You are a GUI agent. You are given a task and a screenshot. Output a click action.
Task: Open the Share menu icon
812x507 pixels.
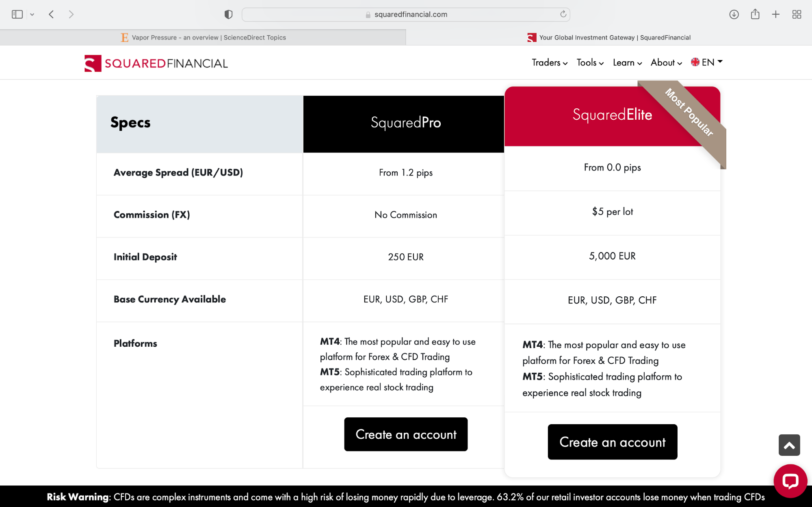[x=755, y=14]
